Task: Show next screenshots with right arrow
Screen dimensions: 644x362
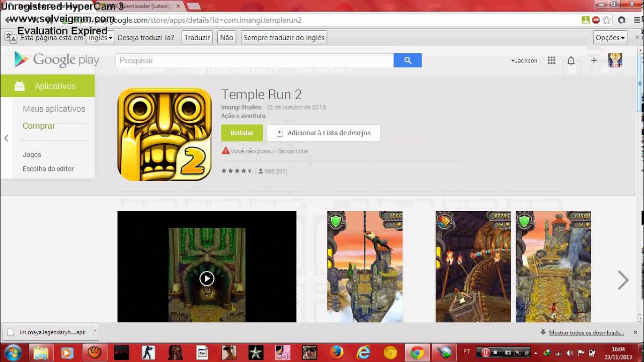Action: 623,280
